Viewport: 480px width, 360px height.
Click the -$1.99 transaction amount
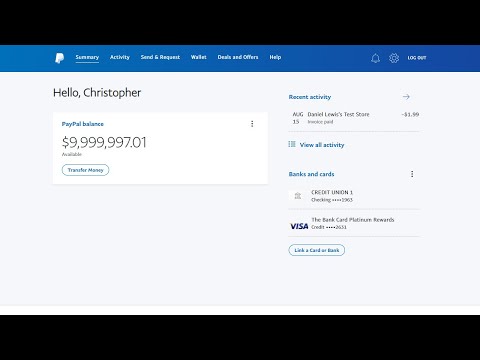point(410,114)
